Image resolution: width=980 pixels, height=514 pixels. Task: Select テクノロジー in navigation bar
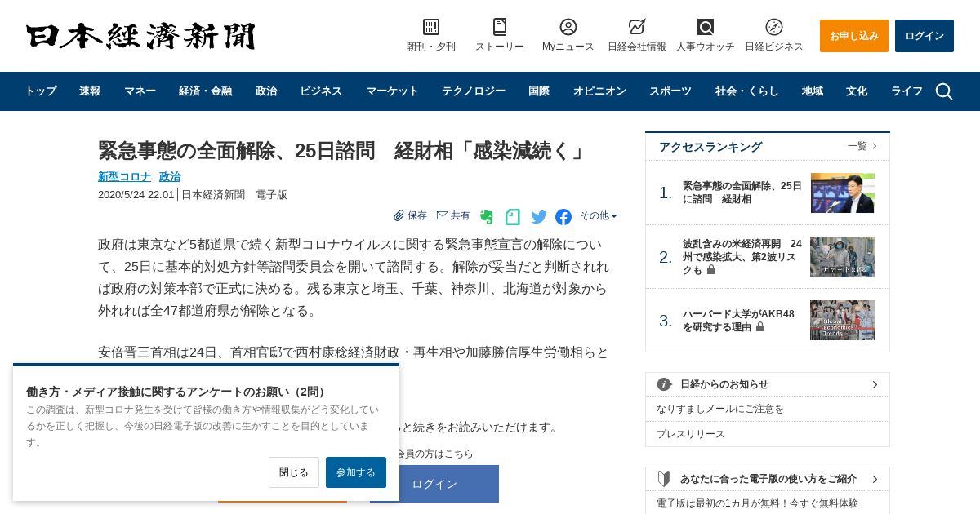pyautogui.click(x=474, y=91)
